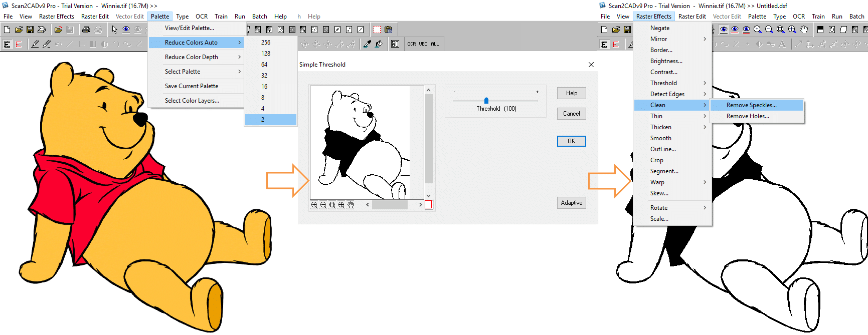868x335 pixels.
Task: Click rotate icon in right window toolbar
Action: pyautogui.click(x=832, y=30)
